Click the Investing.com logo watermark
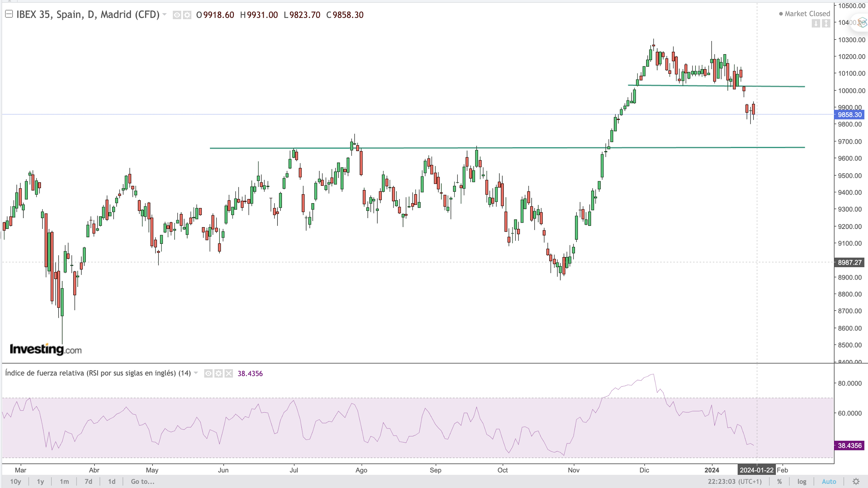Screen dimensions: 868x488 coord(45,349)
